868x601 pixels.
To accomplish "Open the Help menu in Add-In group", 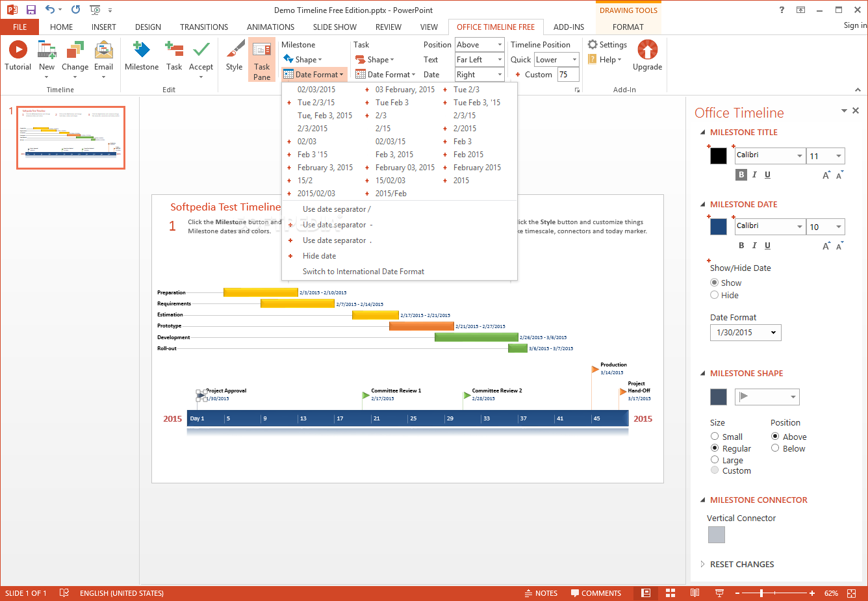I will pyautogui.click(x=605, y=60).
